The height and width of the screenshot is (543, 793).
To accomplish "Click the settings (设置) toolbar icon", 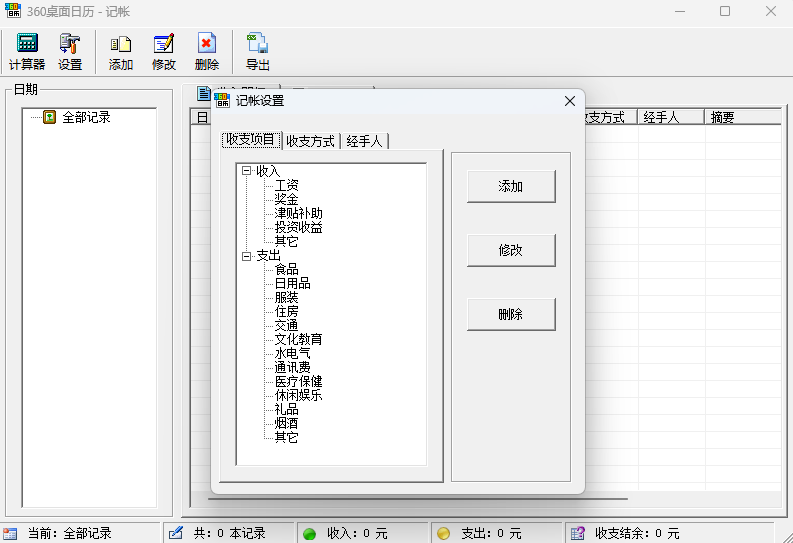I will tap(70, 52).
